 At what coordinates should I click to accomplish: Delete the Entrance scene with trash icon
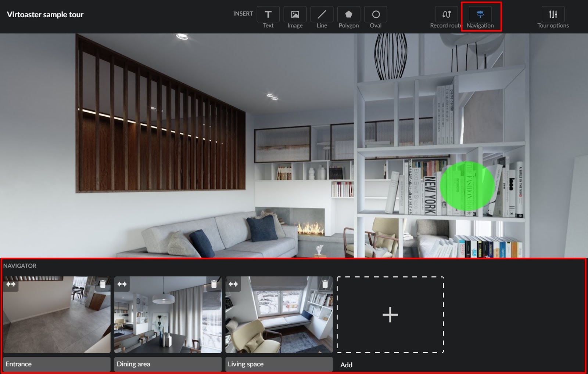[x=103, y=284]
